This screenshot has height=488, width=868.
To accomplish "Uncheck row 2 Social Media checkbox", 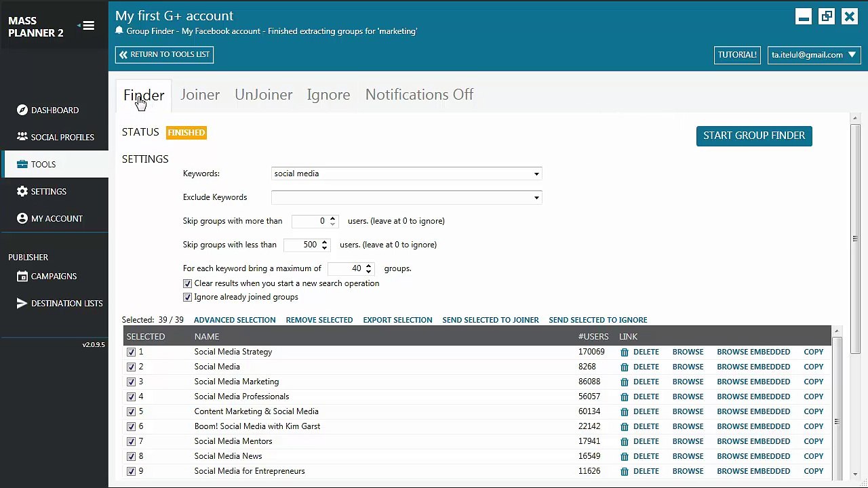I will point(131,367).
